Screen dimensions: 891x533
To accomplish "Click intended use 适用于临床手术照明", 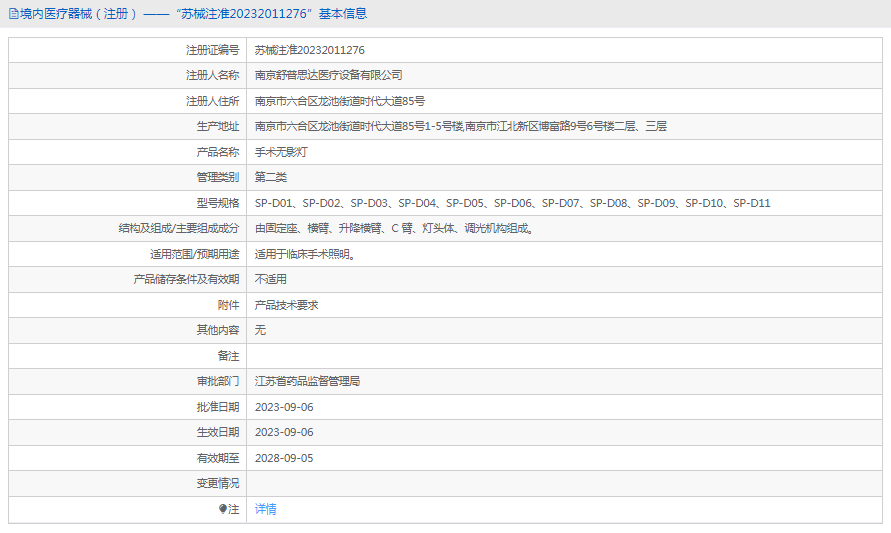I will [305, 254].
